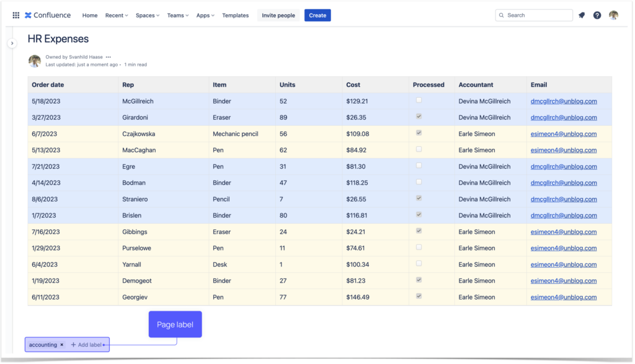Expand the Spaces menu
Viewport: 635px width, 364px height.
(147, 15)
